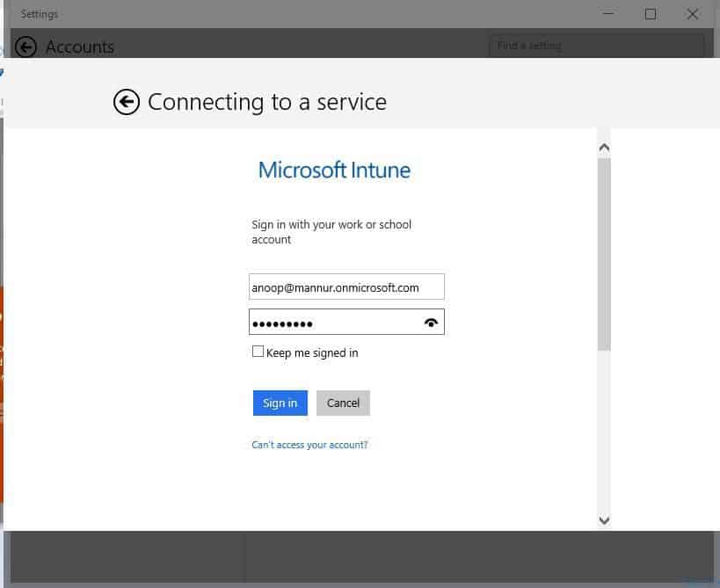The width and height of the screenshot is (720, 588).
Task: Click the Find a setting search box
Action: point(597,46)
